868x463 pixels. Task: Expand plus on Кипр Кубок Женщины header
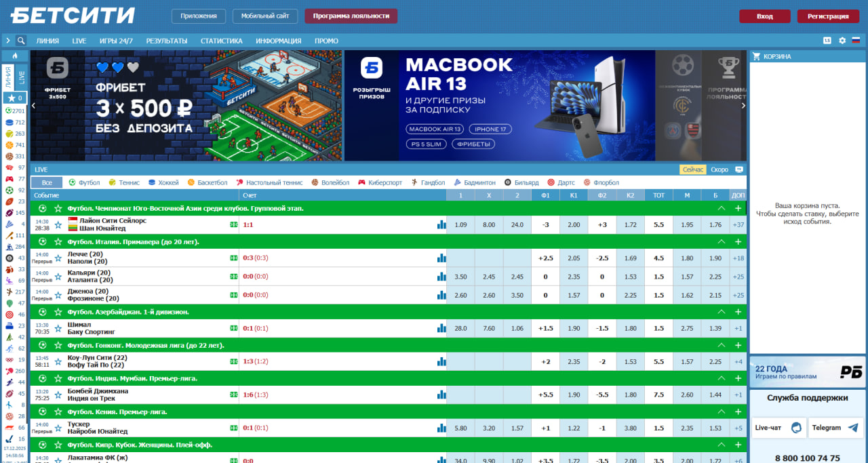click(738, 445)
